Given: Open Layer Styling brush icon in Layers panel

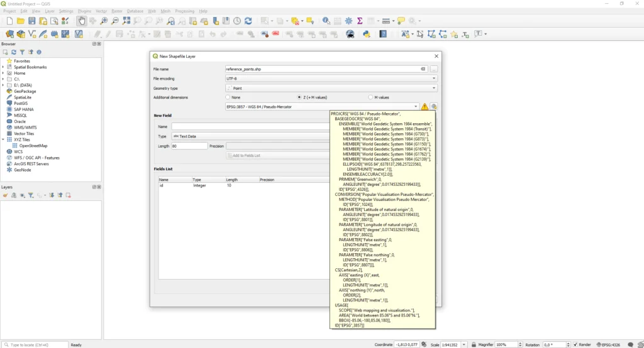Looking at the screenshot, I should (x=5, y=195).
